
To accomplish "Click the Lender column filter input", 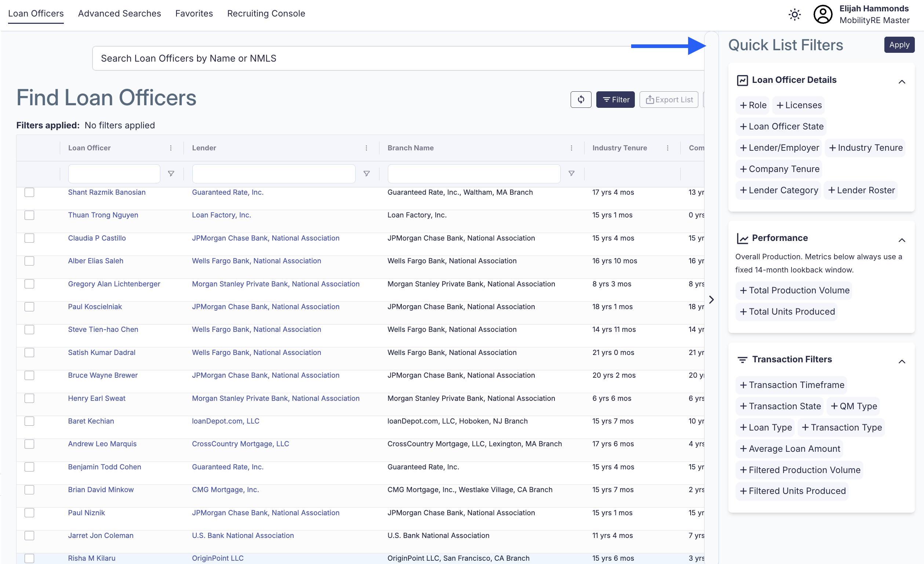I will click(x=273, y=173).
